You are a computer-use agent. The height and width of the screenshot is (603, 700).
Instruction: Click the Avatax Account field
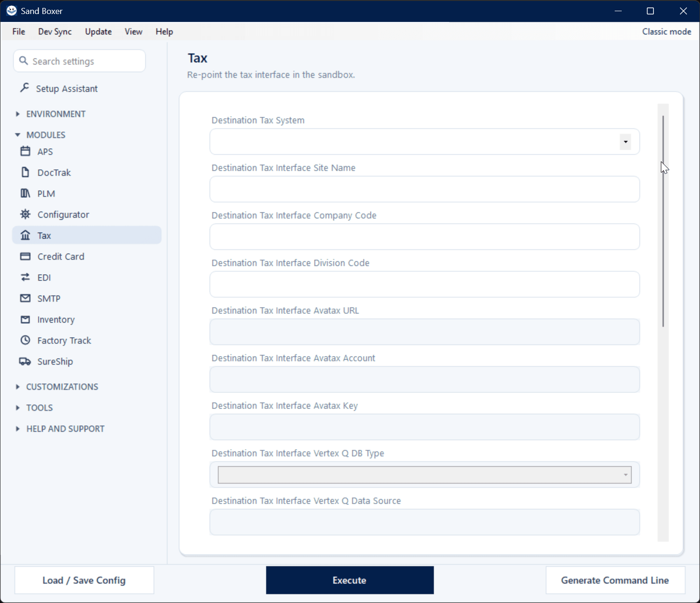pos(425,380)
